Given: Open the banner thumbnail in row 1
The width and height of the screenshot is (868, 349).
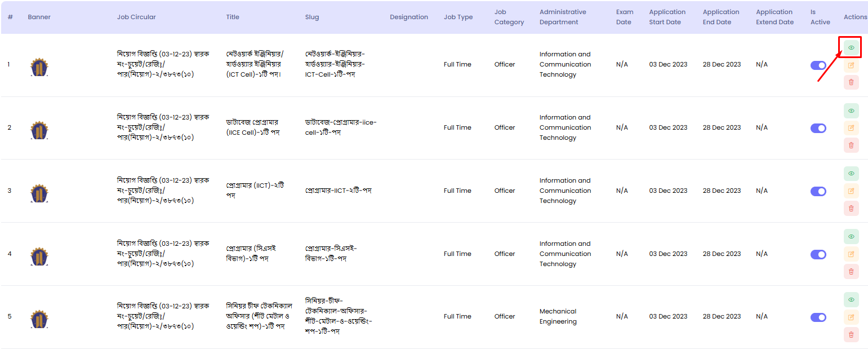Looking at the screenshot, I should coord(39,67).
